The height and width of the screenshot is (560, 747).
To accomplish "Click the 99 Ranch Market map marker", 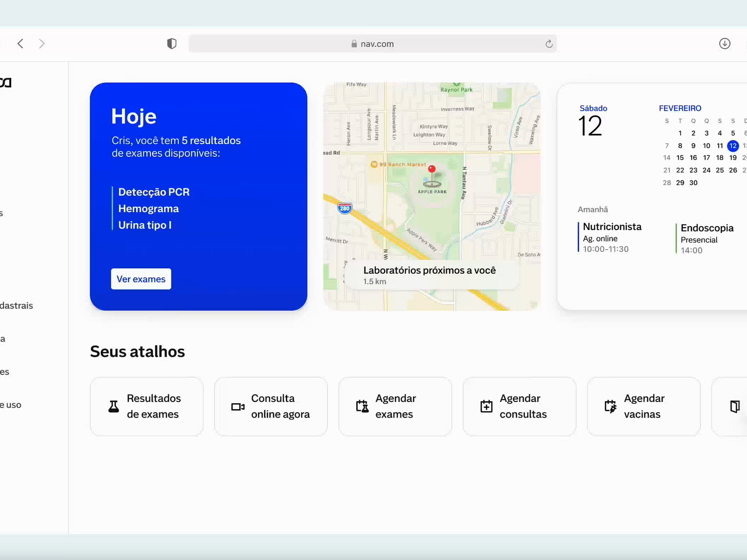I will pyautogui.click(x=374, y=164).
